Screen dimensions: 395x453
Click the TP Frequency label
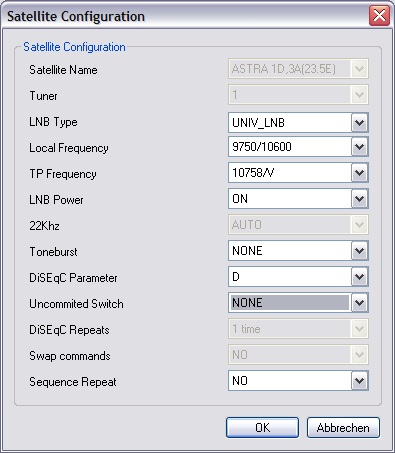[63, 174]
